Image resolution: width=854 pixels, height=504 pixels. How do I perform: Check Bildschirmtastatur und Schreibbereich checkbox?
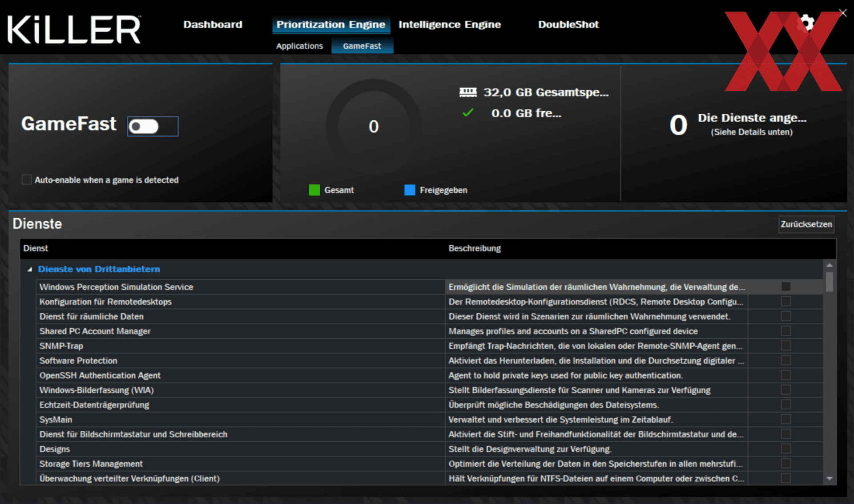(786, 434)
